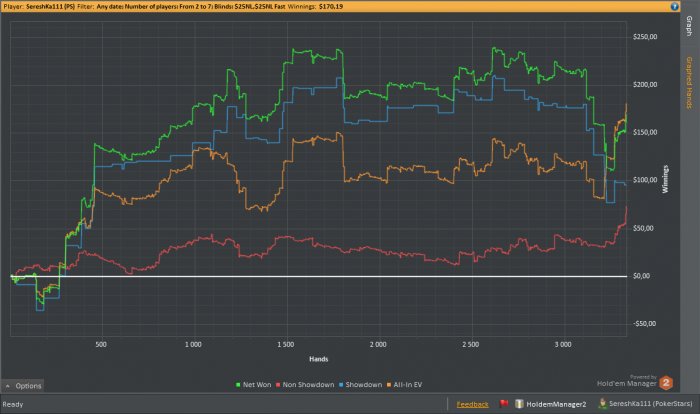Click the 1 000 hands axis label

point(193,344)
